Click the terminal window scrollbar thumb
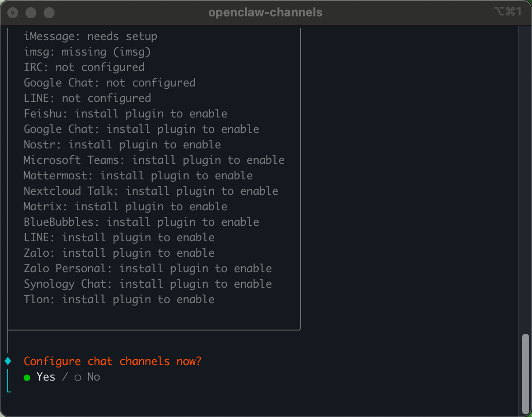Screen dimensions: 532x417 pos(525,374)
